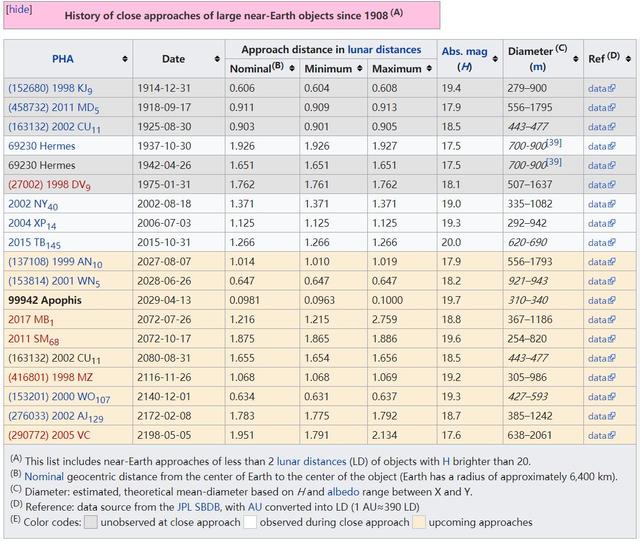Open the Abs. mag (H) header link

tap(465, 57)
